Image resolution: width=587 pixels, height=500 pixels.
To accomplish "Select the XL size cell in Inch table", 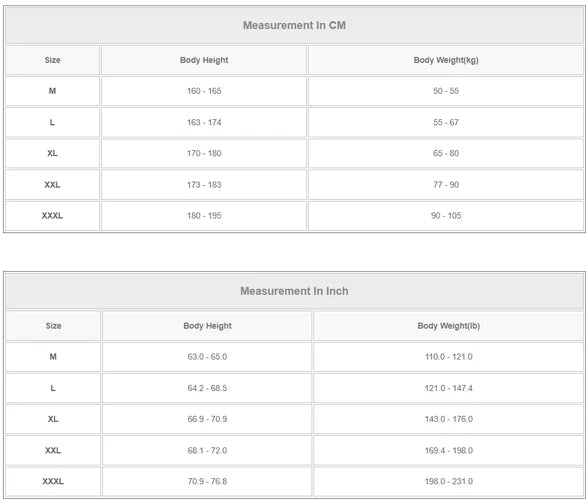I will [x=53, y=419].
